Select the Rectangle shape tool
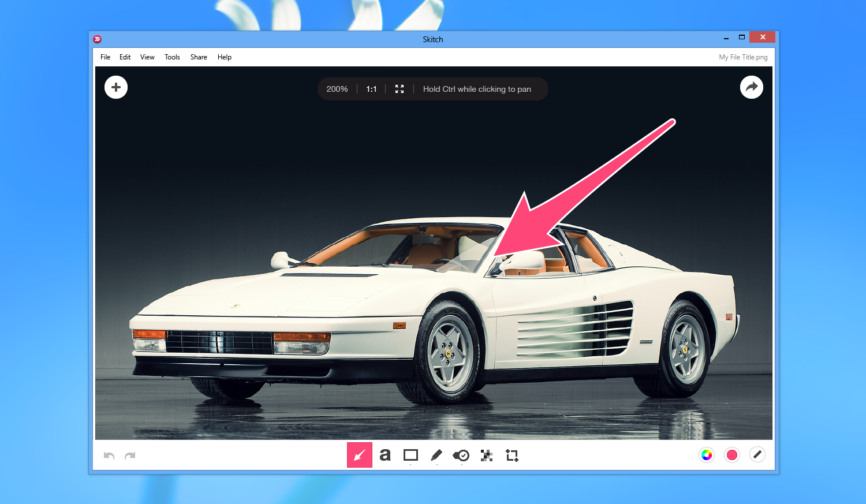The width and height of the screenshot is (866, 504). (410, 455)
